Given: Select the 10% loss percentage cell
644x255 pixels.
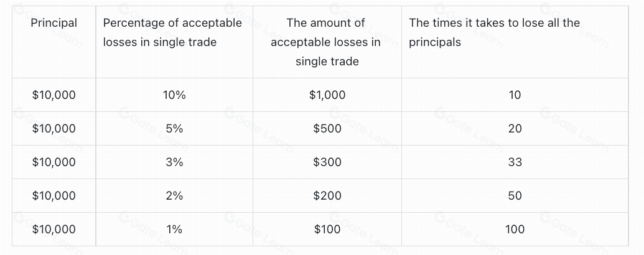Looking at the screenshot, I should coord(174,95).
